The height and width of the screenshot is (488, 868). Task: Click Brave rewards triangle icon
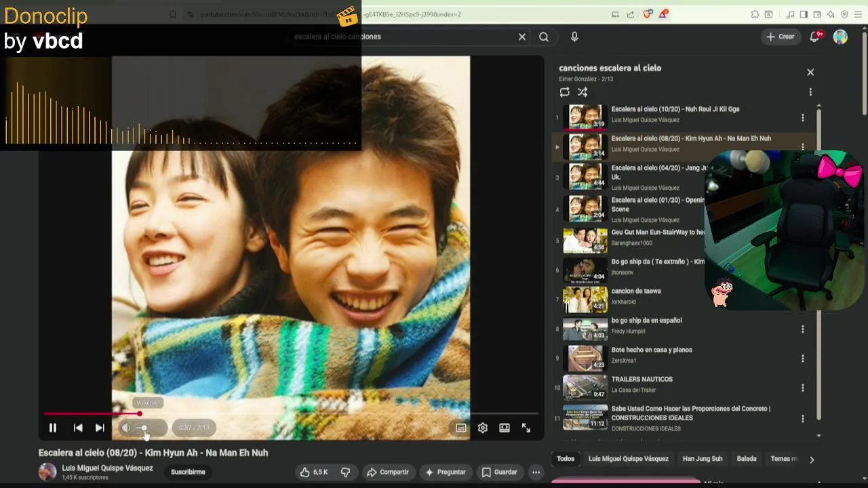click(x=663, y=14)
